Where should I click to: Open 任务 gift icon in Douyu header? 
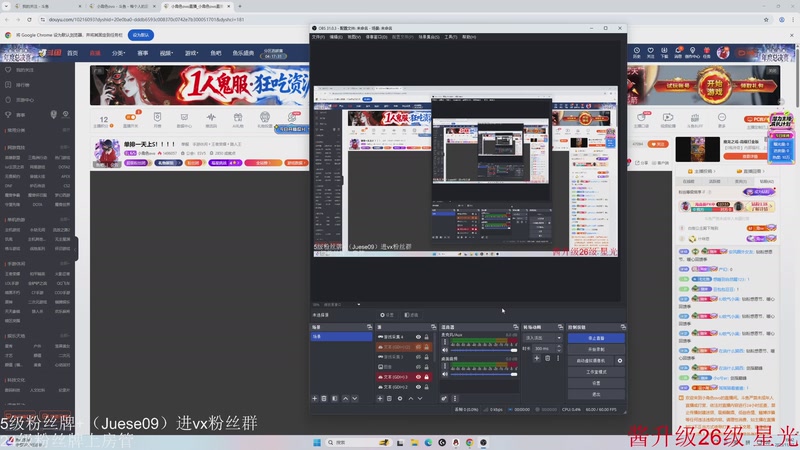[707, 52]
